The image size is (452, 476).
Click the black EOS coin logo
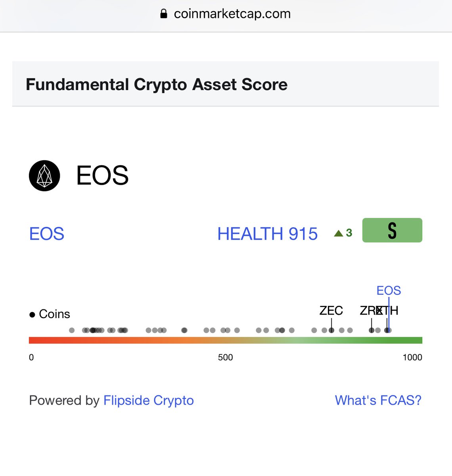coord(44,176)
